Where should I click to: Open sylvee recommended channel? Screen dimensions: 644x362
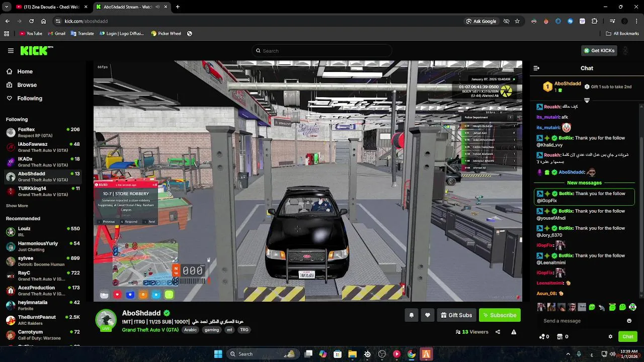(x=43, y=261)
